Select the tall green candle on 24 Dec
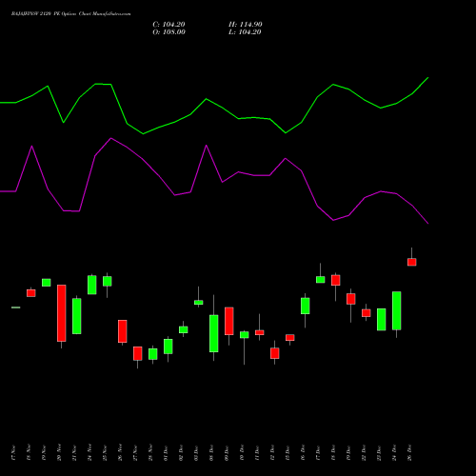476x476 pixels. (x=397, y=310)
